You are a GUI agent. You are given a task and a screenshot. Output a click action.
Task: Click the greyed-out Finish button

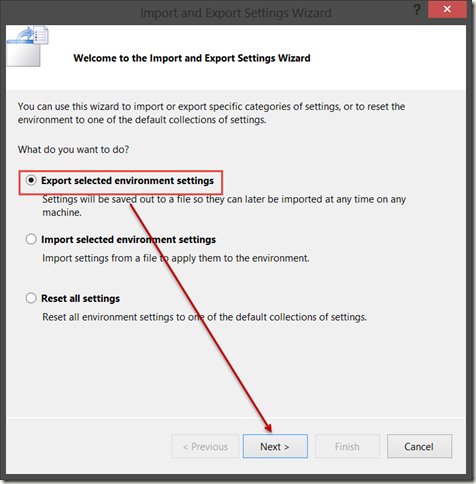coord(347,446)
